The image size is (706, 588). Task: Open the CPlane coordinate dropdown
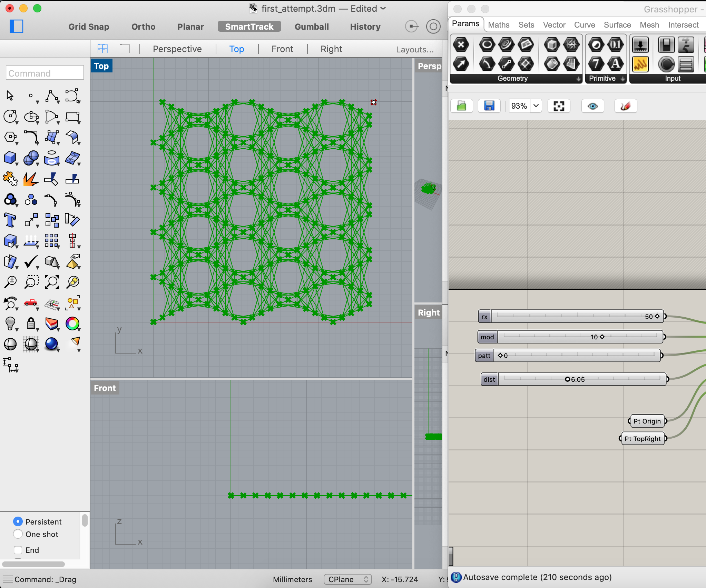click(x=347, y=579)
